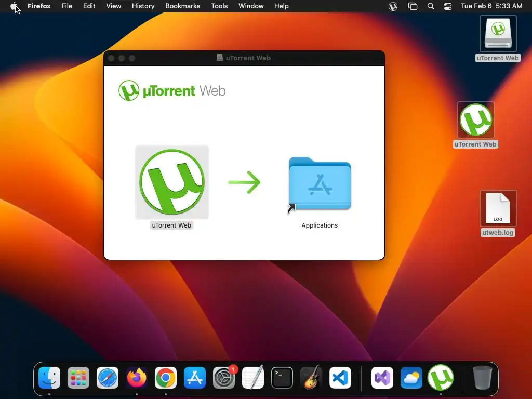
Task: Open the Firefox application menu
Action: coord(39,6)
